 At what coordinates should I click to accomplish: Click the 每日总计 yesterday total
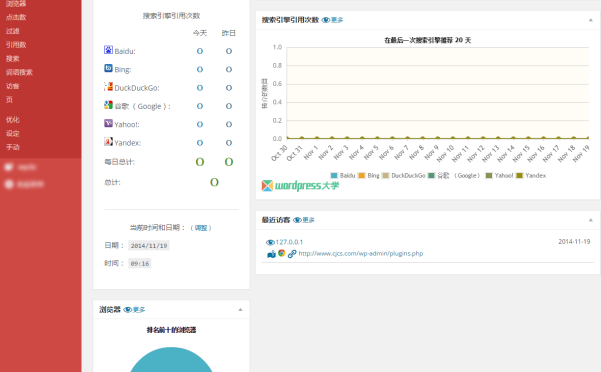pos(229,162)
